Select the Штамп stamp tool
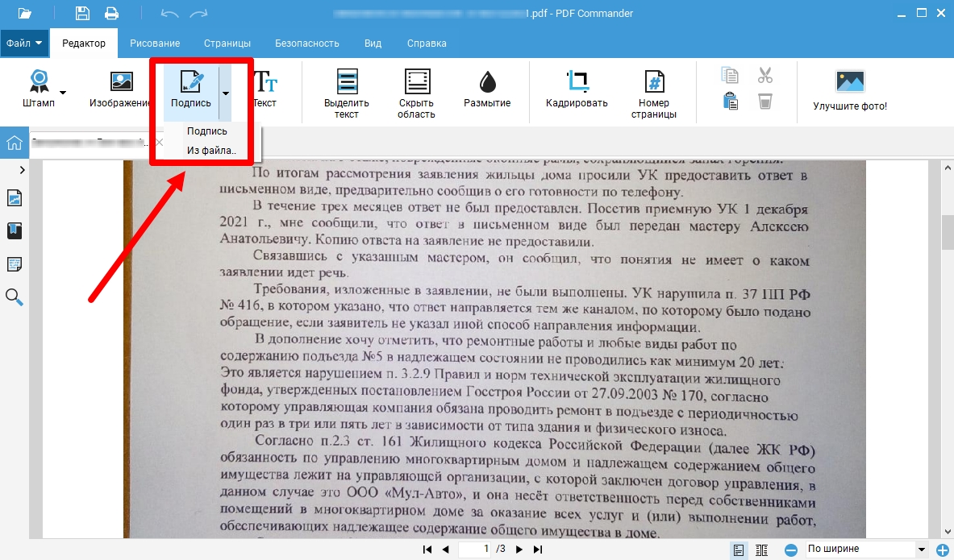 [38, 88]
